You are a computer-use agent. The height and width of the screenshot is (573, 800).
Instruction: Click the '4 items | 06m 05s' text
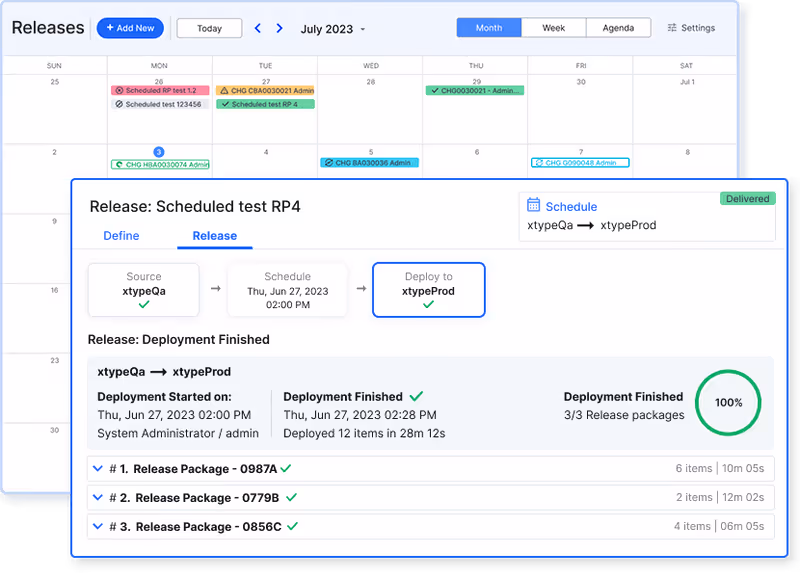719,526
